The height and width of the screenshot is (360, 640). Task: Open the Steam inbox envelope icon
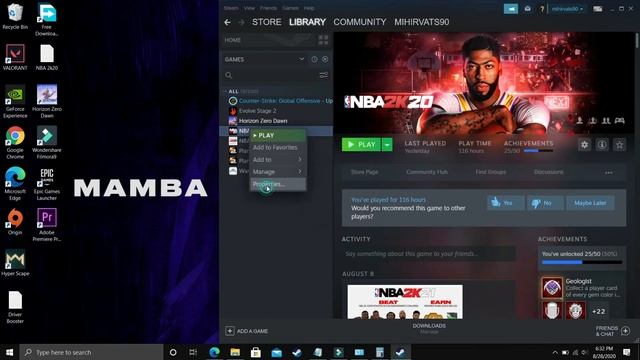(528, 9)
